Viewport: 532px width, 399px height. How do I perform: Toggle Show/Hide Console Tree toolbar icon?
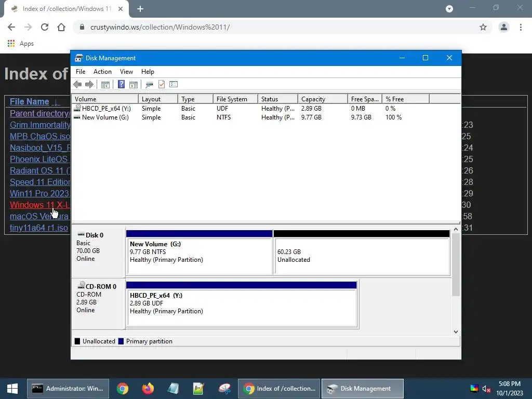105,84
